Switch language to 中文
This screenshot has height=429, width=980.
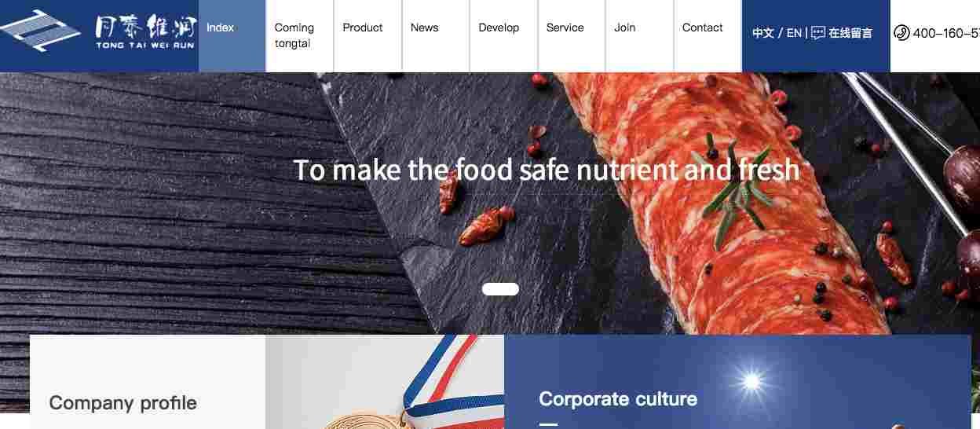point(762,33)
